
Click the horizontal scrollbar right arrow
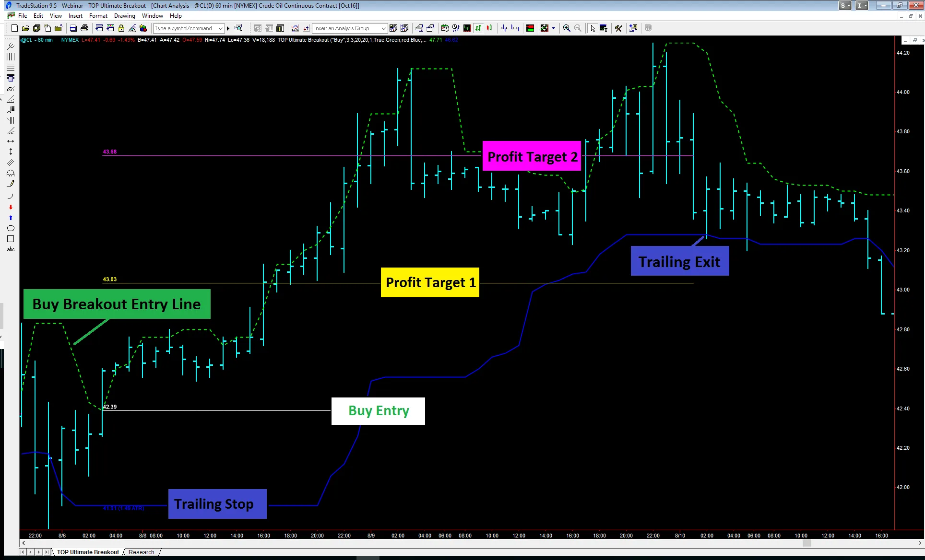coord(920,543)
